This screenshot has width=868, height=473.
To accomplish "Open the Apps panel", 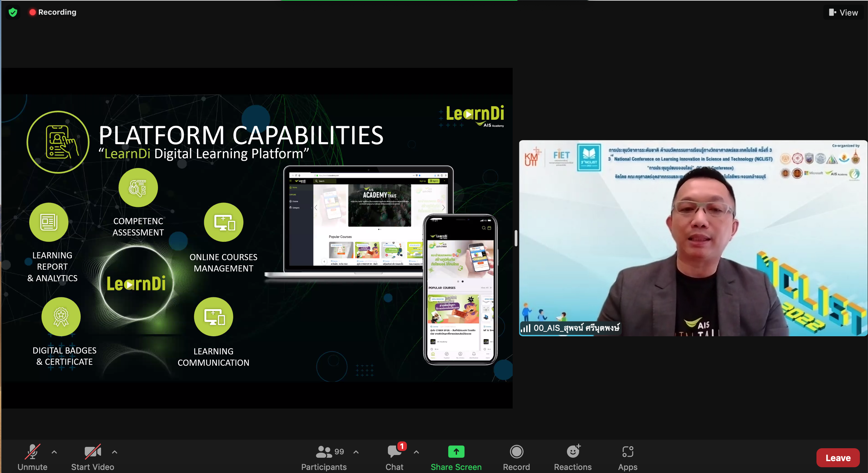I will click(628, 457).
